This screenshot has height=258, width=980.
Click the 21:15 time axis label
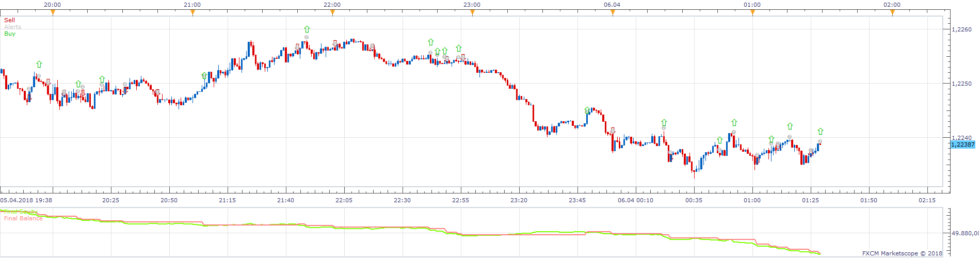(x=227, y=200)
